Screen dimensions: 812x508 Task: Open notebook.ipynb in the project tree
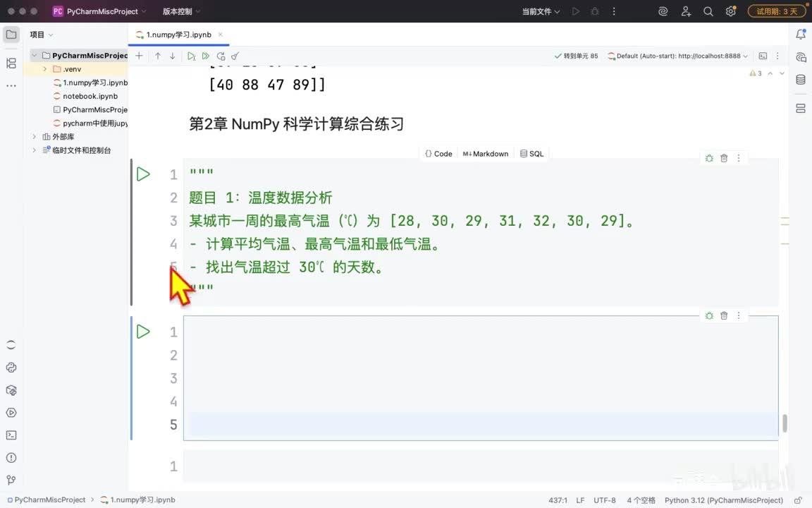tap(90, 97)
